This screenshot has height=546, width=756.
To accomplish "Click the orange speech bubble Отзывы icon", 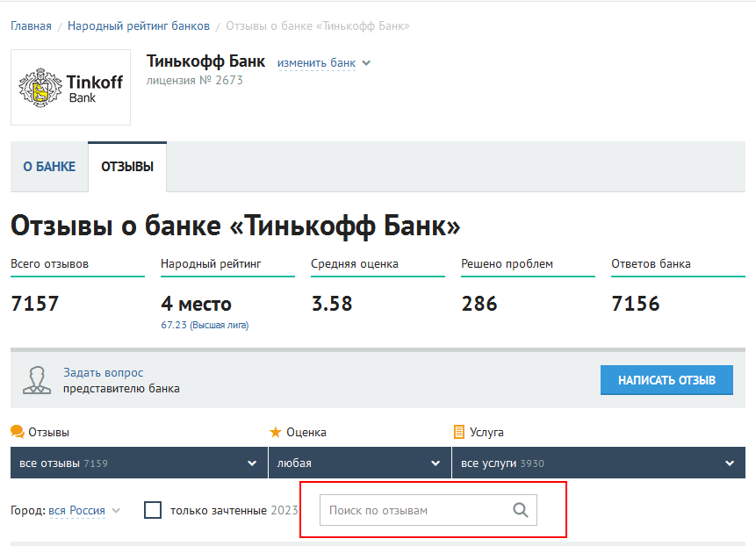I will pos(18,432).
